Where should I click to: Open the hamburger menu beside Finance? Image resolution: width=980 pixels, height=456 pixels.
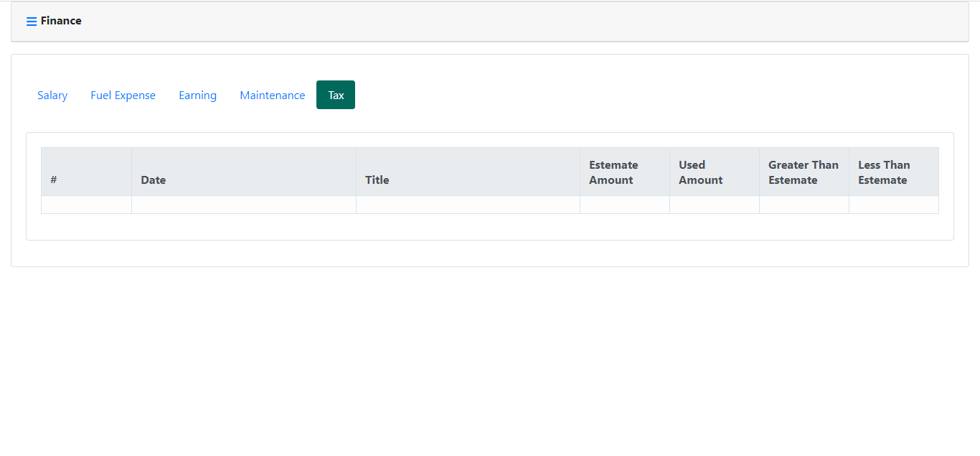pos(32,22)
